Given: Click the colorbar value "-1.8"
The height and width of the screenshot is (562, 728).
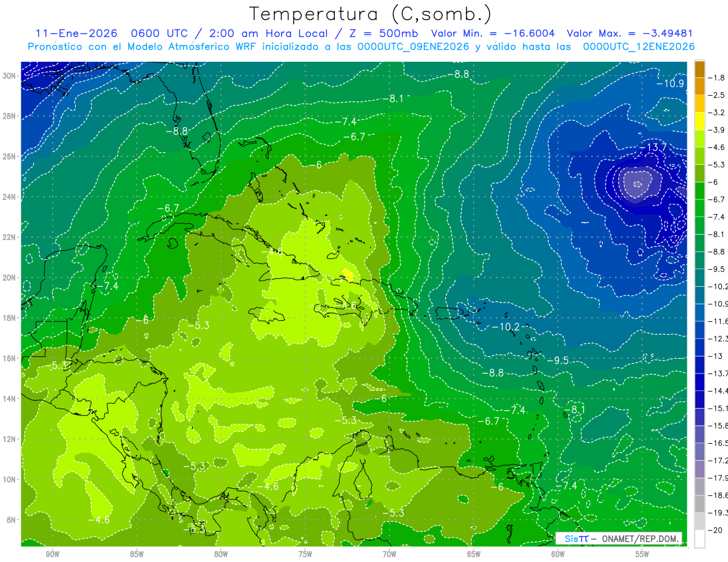Looking at the screenshot, I should pos(717,78).
